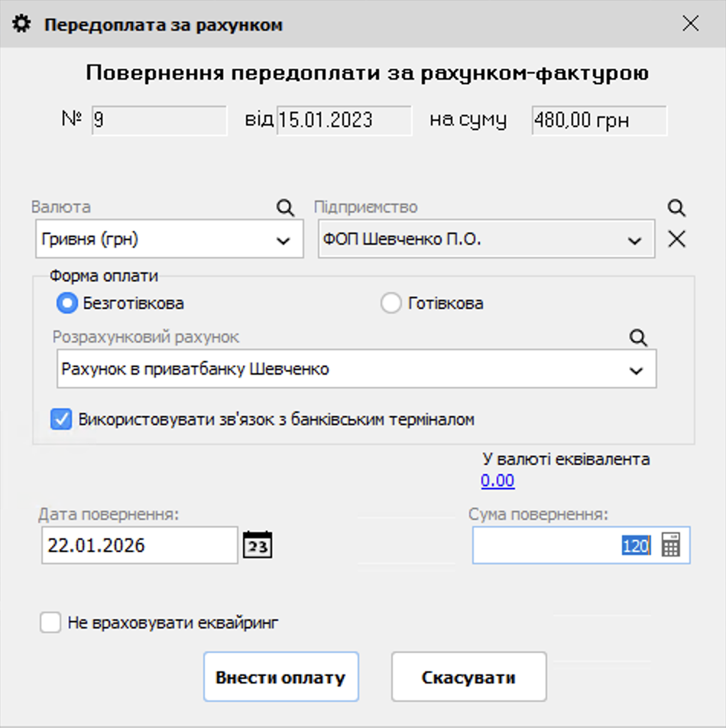Clear the selected company with the X icon
726x728 pixels.
pyautogui.click(x=676, y=238)
